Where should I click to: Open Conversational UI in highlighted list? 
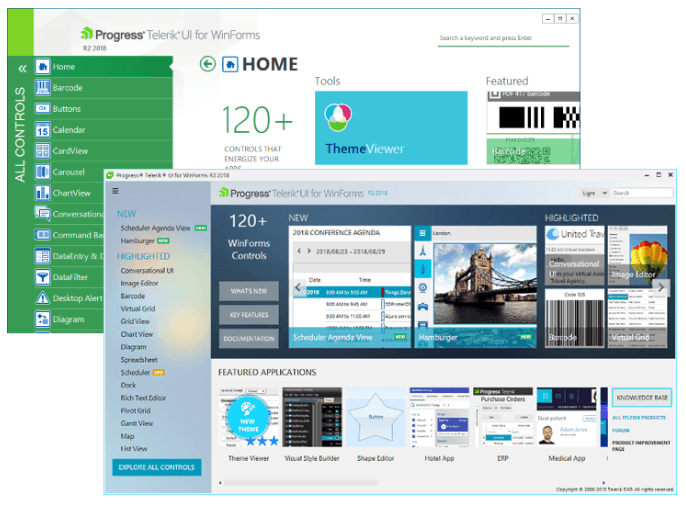(147, 270)
